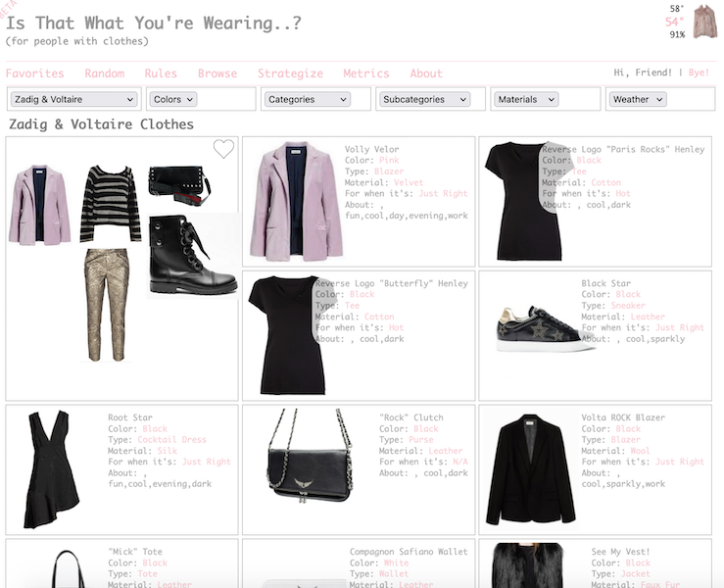Open the Rules page
Screen dimensions: 724x588
(x=161, y=73)
